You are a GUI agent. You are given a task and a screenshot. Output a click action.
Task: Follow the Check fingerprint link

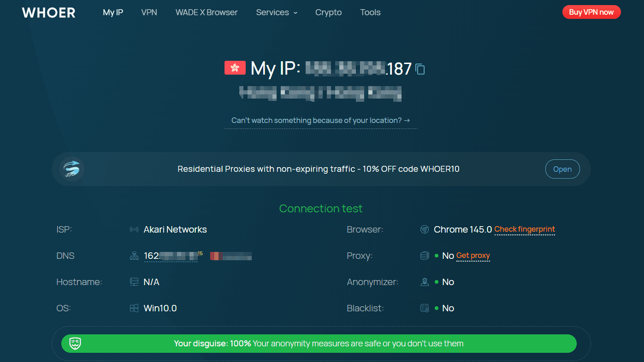coord(524,229)
